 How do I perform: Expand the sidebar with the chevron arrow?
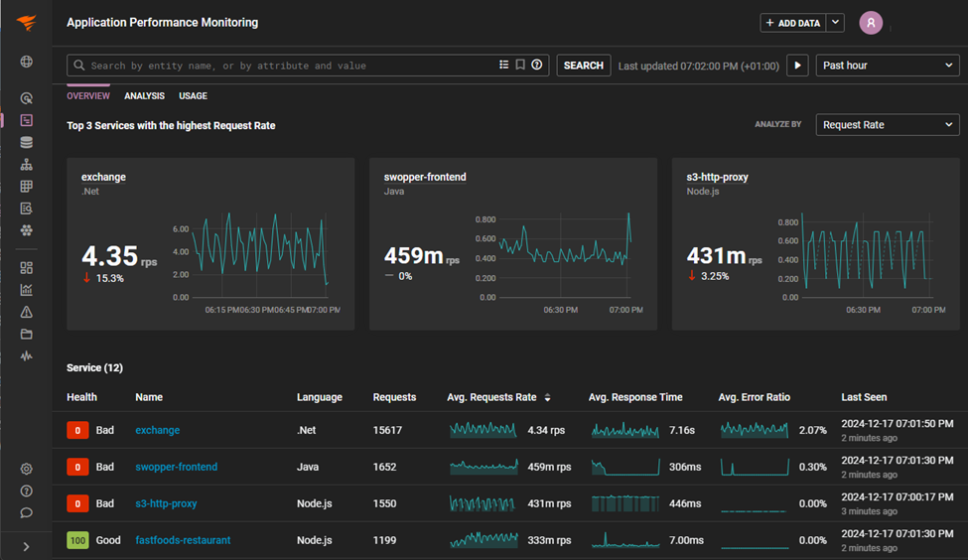coord(26,546)
